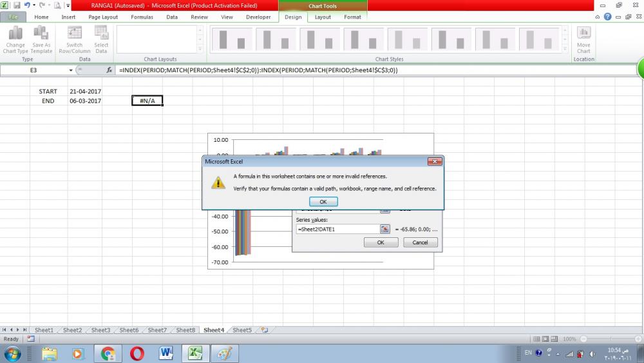644x363 pixels.
Task: Click OK in the Edit Series dialog
Action: point(381,242)
